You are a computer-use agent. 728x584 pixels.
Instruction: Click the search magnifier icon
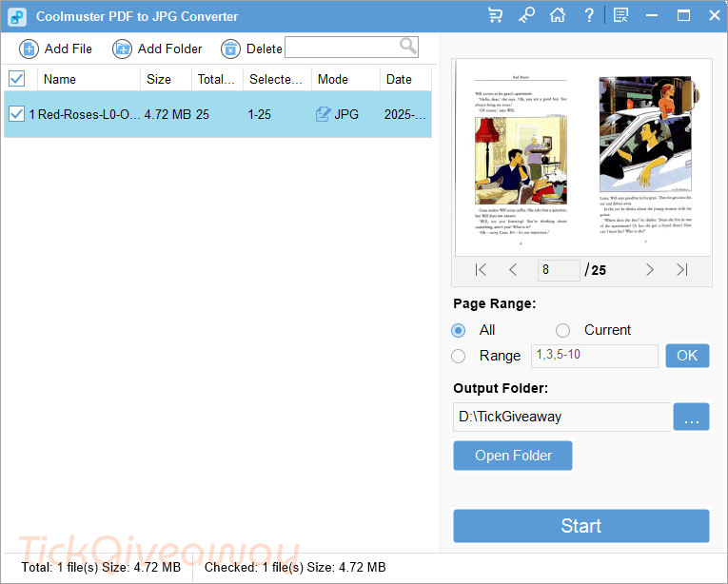pos(407,46)
